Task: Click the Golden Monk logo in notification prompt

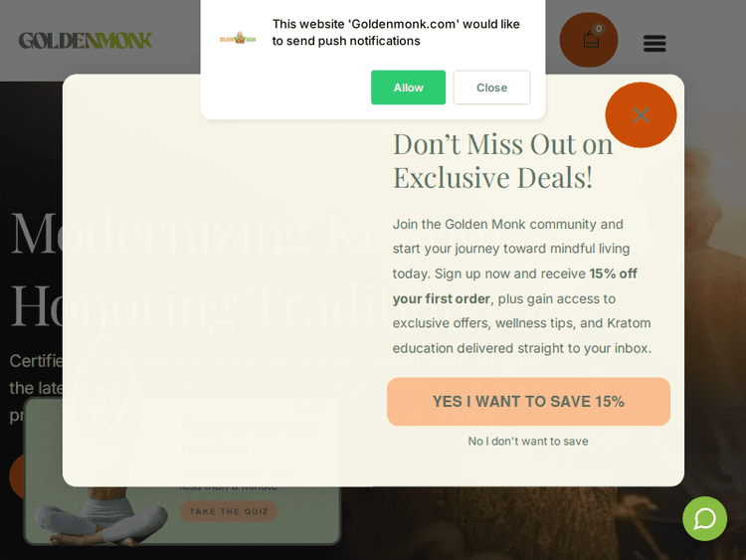Action: click(x=238, y=39)
